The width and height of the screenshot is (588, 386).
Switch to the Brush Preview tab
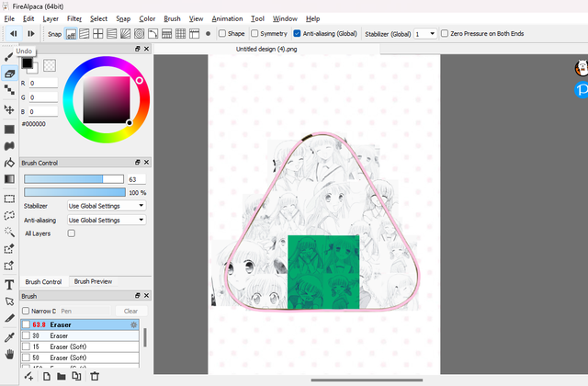pos(93,281)
